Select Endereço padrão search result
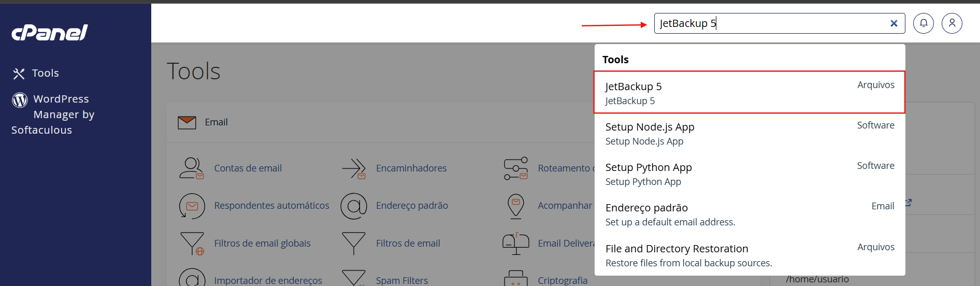Image resolution: width=980 pixels, height=286 pixels. pos(750,214)
